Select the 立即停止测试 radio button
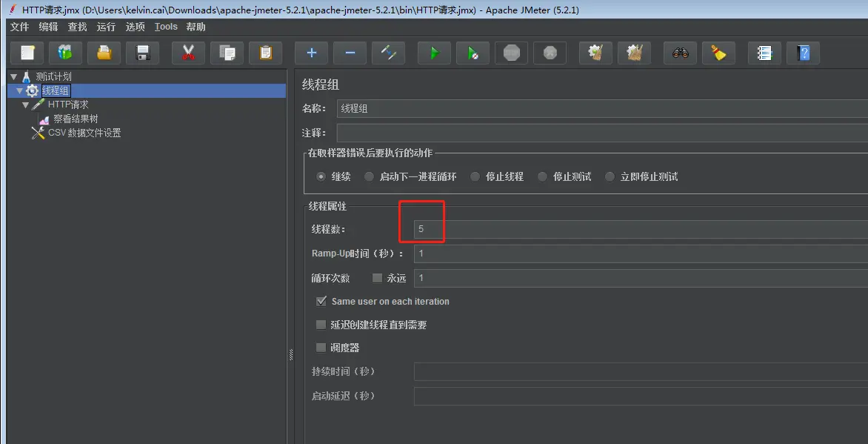Image resolution: width=868 pixels, height=444 pixels. coord(610,177)
